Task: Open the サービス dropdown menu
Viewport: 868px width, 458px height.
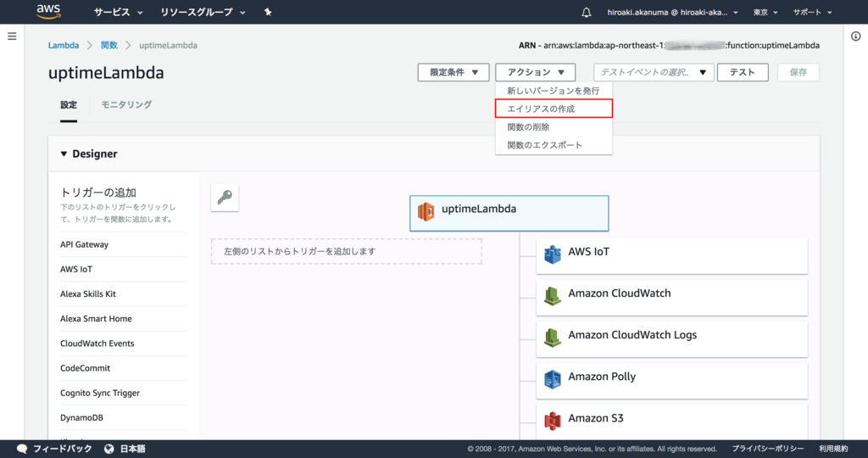Action: click(x=118, y=12)
